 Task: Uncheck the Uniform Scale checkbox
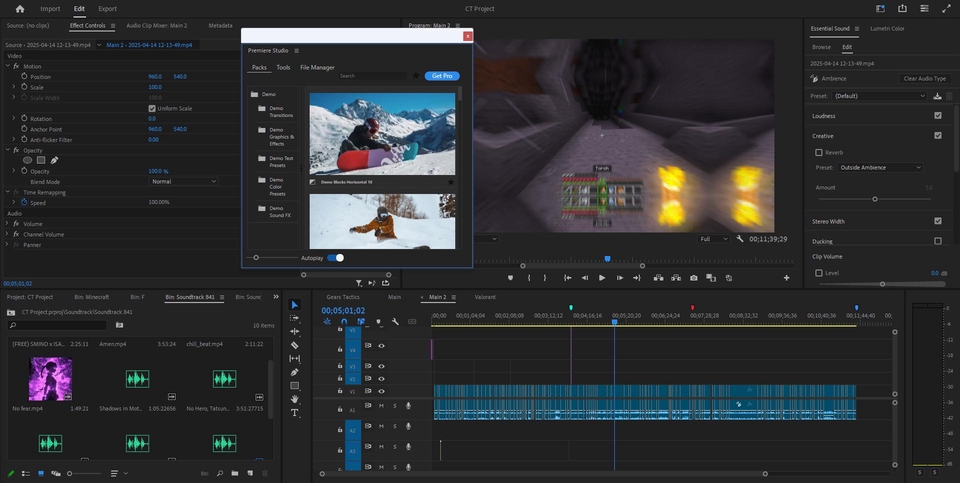pos(152,108)
